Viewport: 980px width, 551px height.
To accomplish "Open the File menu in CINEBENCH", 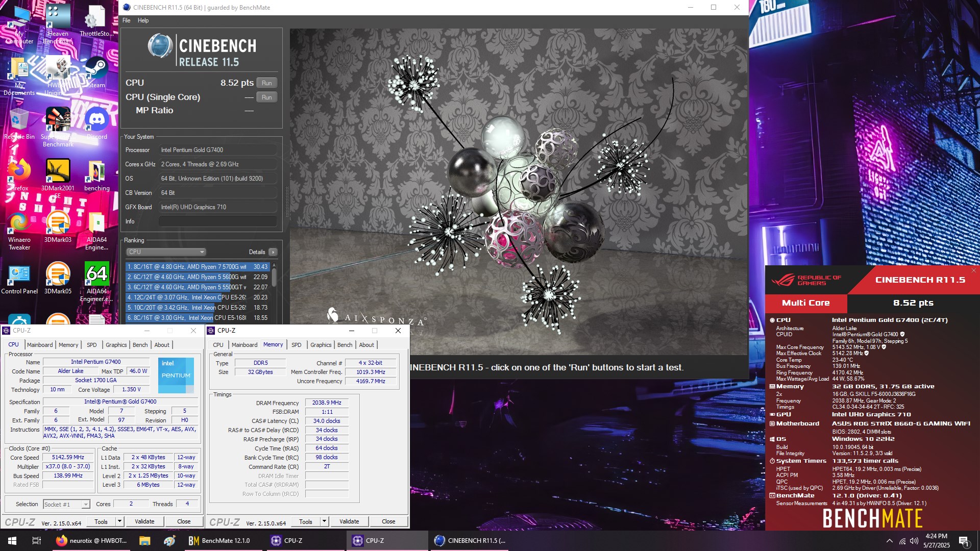I will coord(127,20).
